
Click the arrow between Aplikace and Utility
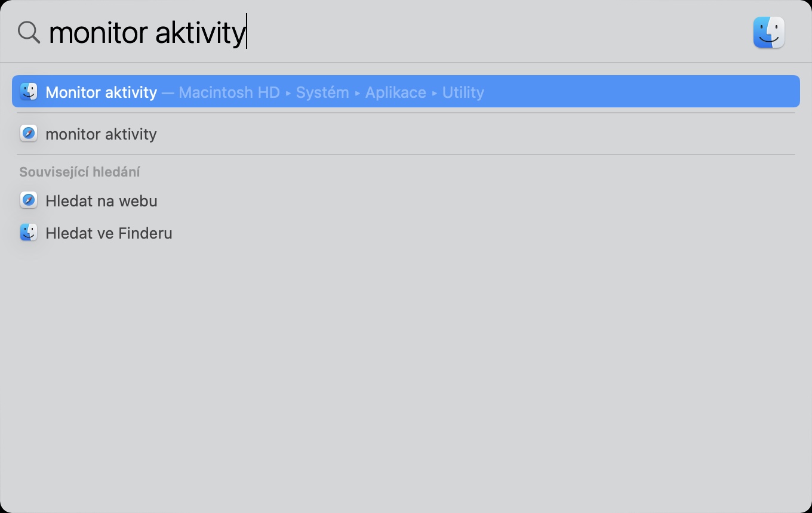(x=435, y=93)
